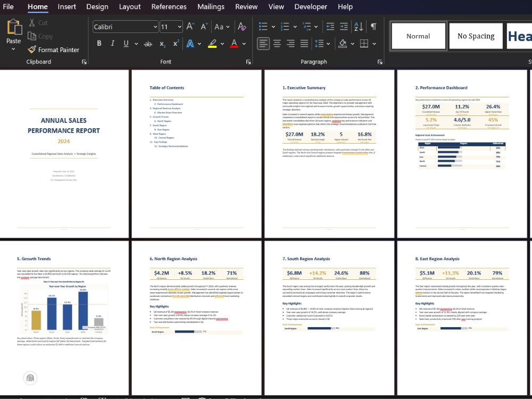This screenshot has height=399, width=532.
Task: Click the Table of Contents page
Action: (196, 154)
